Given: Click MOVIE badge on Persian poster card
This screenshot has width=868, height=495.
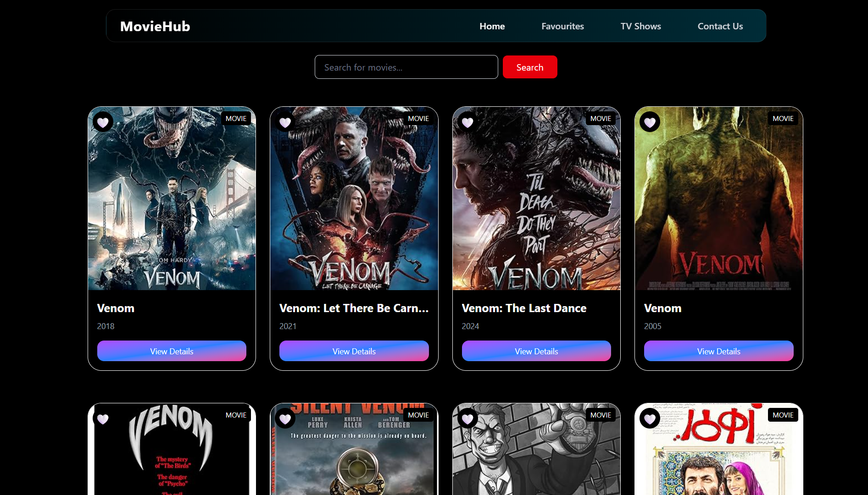Looking at the screenshot, I should (783, 415).
